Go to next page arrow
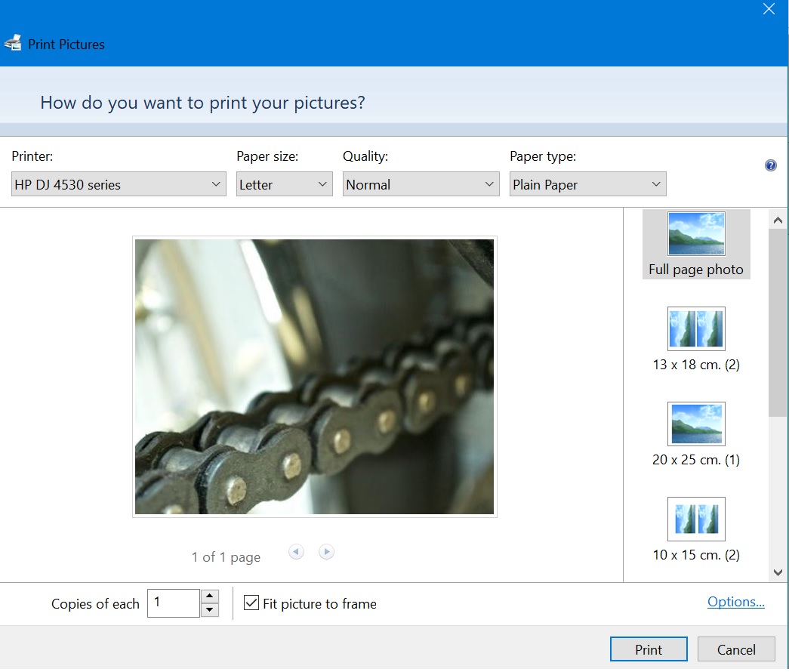The image size is (789, 672). point(326,553)
